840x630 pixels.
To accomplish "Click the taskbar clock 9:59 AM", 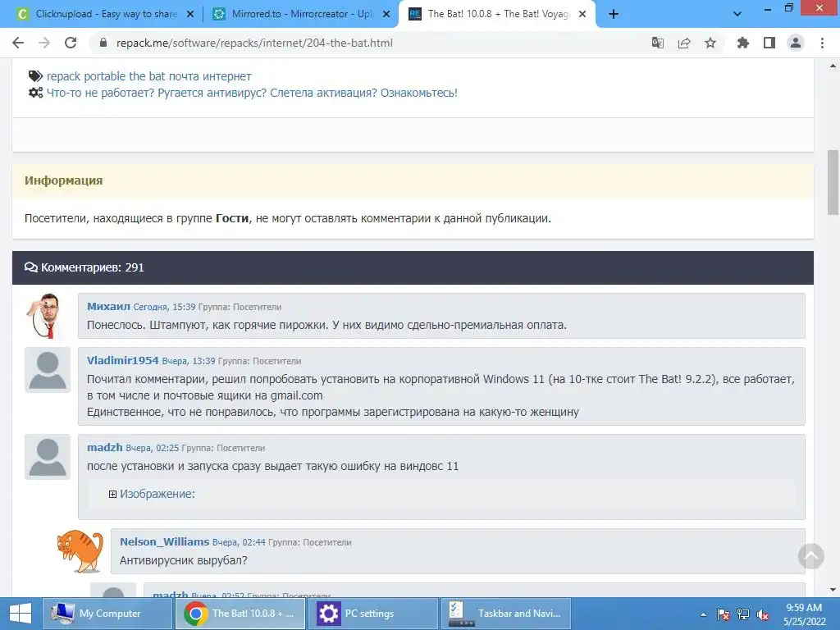I will point(804,608).
